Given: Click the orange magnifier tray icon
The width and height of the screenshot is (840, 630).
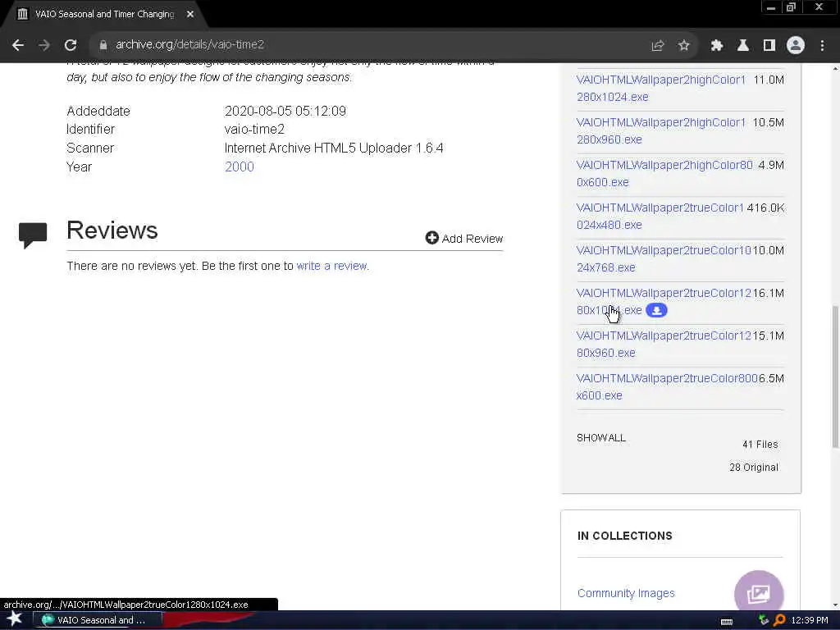Looking at the screenshot, I should (x=779, y=620).
